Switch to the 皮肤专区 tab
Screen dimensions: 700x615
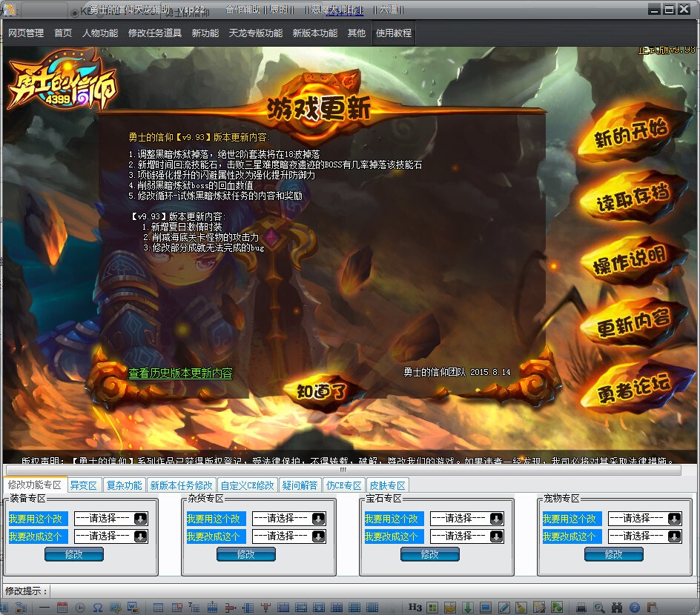point(386,485)
